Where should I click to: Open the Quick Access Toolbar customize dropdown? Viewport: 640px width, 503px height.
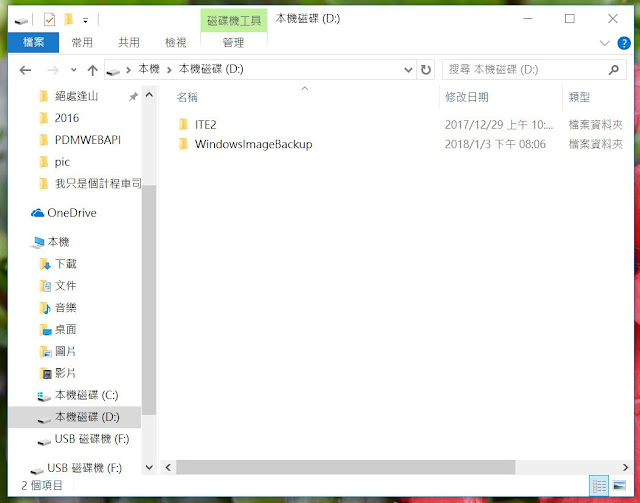pyautogui.click(x=85, y=20)
